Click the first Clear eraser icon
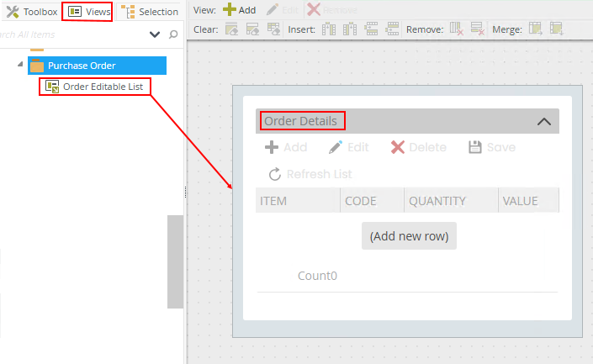The image size is (593, 364). pyautogui.click(x=231, y=29)
